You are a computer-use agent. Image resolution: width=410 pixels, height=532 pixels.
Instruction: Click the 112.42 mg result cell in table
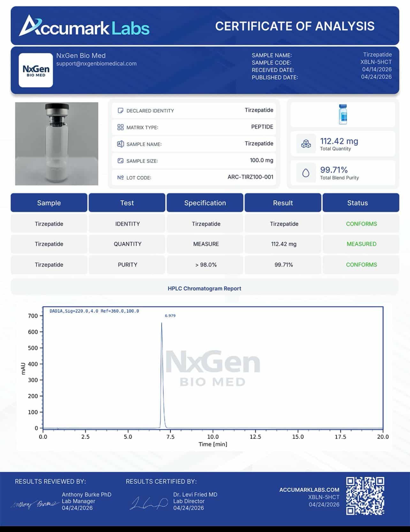click(x=283, y=244)
